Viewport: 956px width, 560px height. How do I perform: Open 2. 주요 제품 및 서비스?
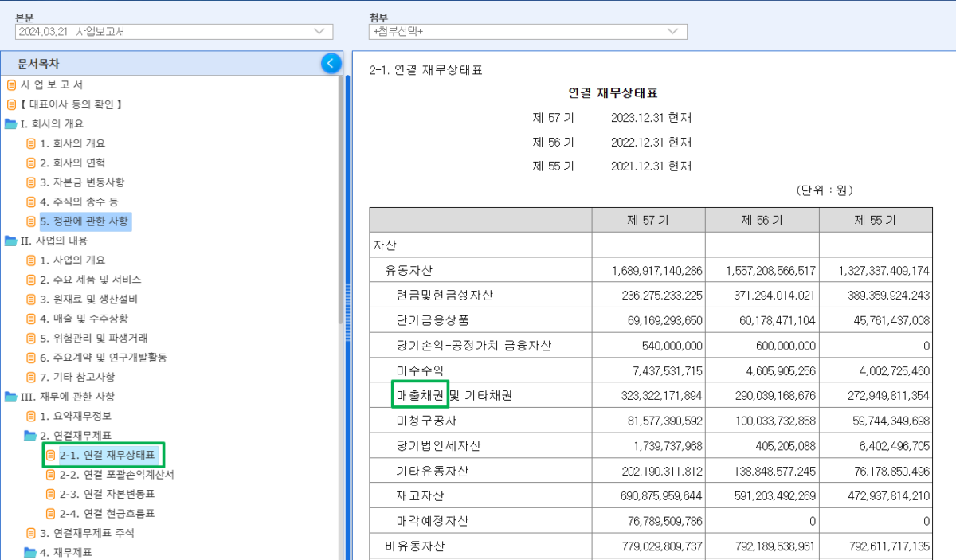click(91, 280)
